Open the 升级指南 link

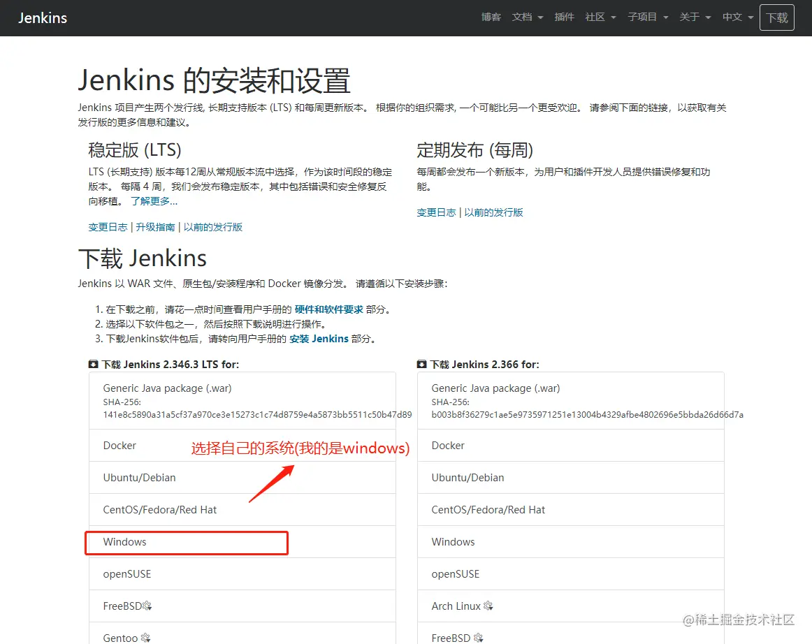pos(155,227)
